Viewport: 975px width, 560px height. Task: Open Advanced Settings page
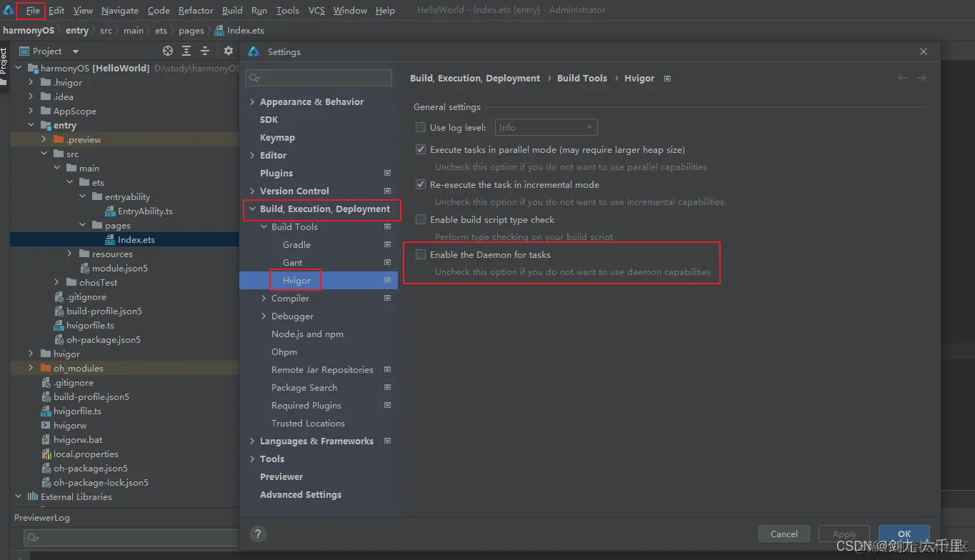pyautogui.click(x=301, y=494)
